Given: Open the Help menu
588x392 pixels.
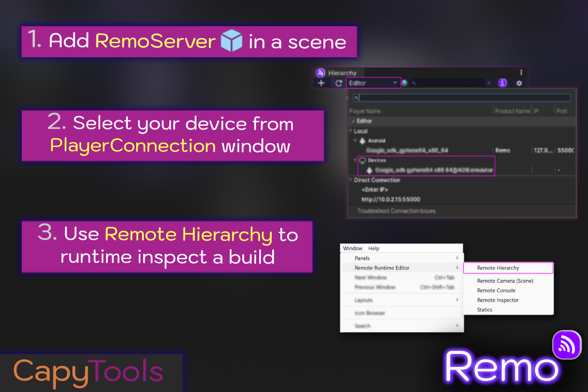Looking at the screenshot, I should (x=374, y=248).
